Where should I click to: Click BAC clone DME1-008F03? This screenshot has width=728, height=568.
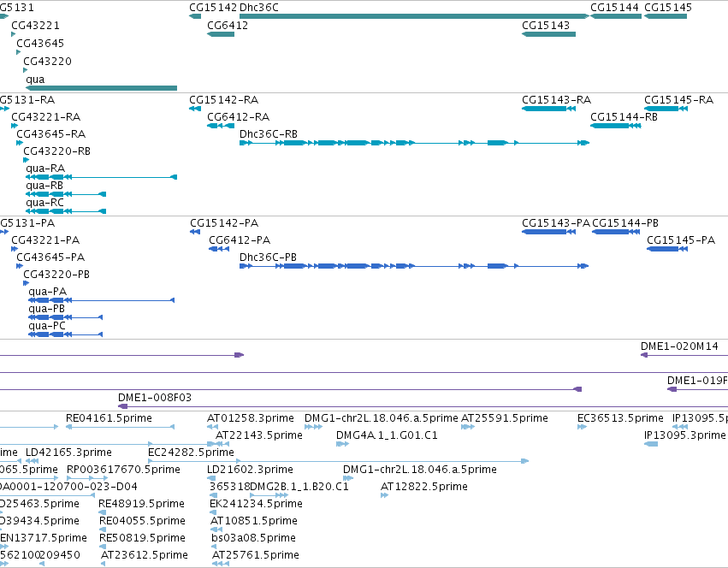pos(155,398)
